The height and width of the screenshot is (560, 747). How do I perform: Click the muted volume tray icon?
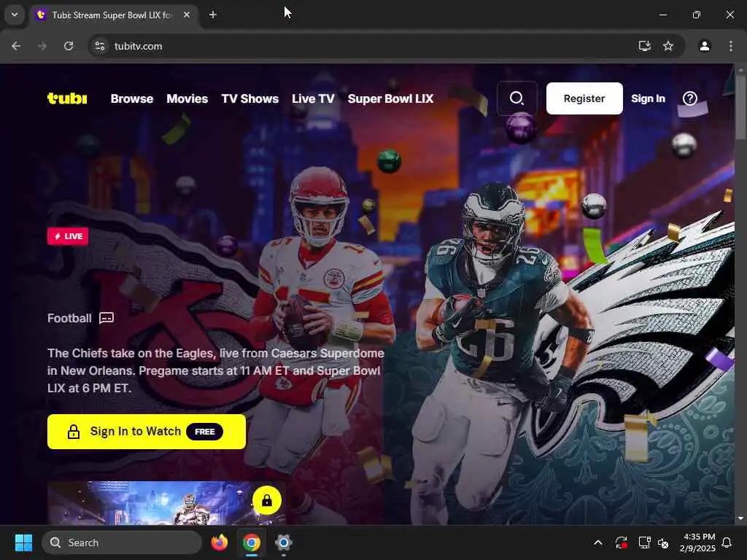click(663, 542)
